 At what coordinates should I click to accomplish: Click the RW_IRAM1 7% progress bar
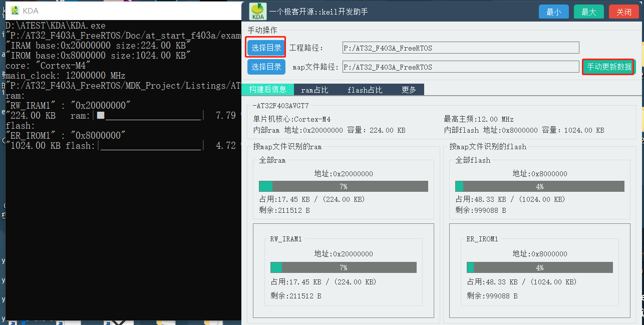344,267
